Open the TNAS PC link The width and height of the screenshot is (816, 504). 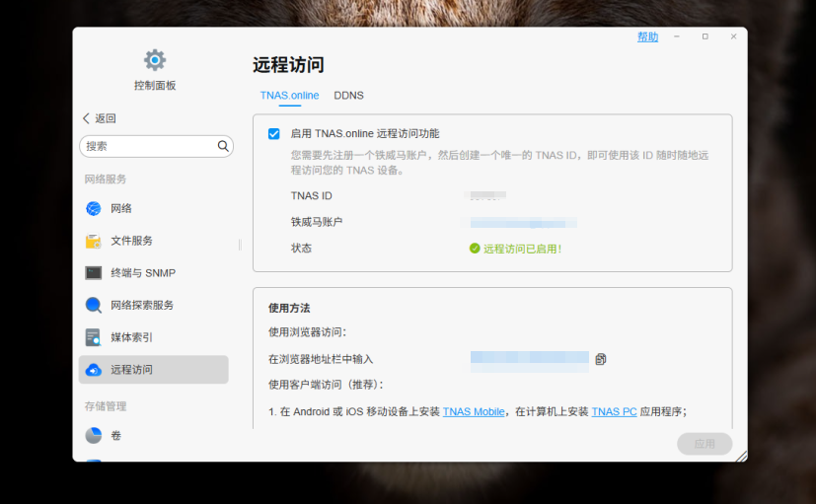pyautogui.click(x=614, y=412)
